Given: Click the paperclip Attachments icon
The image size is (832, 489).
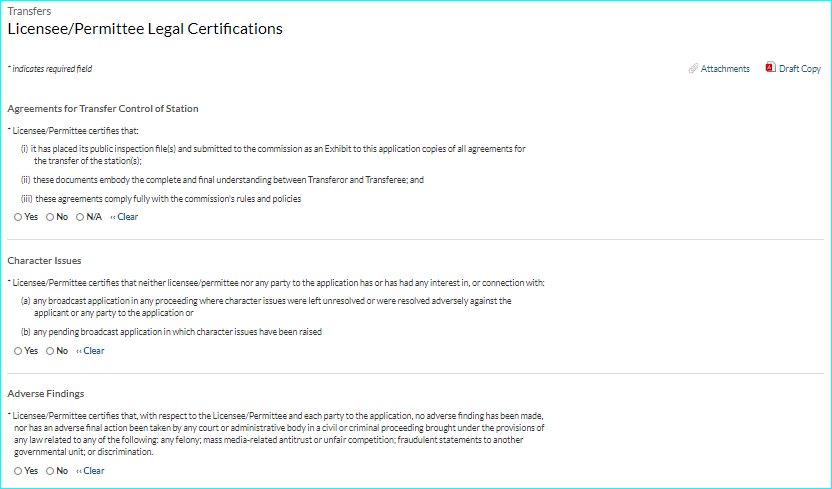Looking at the screenshot, I should tap(693, 69).
